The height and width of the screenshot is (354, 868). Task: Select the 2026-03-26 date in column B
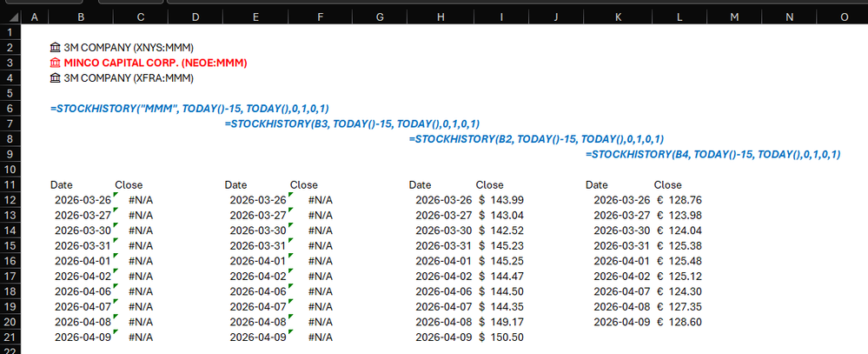point(81,200)
